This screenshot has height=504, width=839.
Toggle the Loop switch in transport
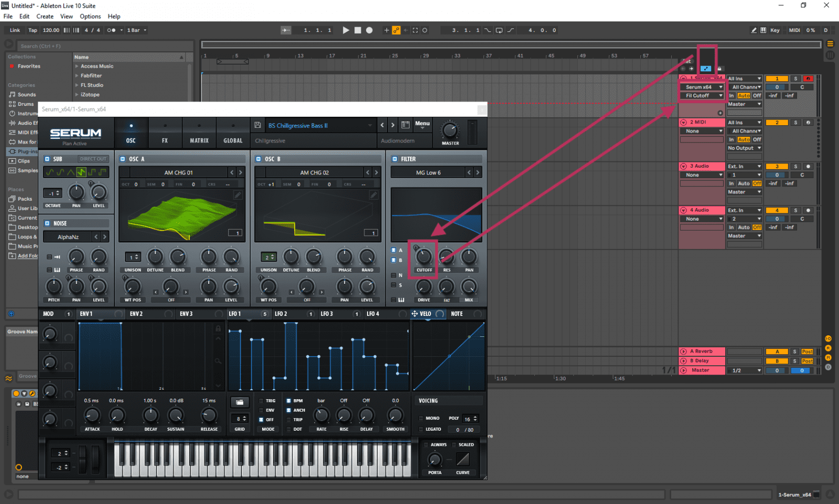click(x=499, y=30)
